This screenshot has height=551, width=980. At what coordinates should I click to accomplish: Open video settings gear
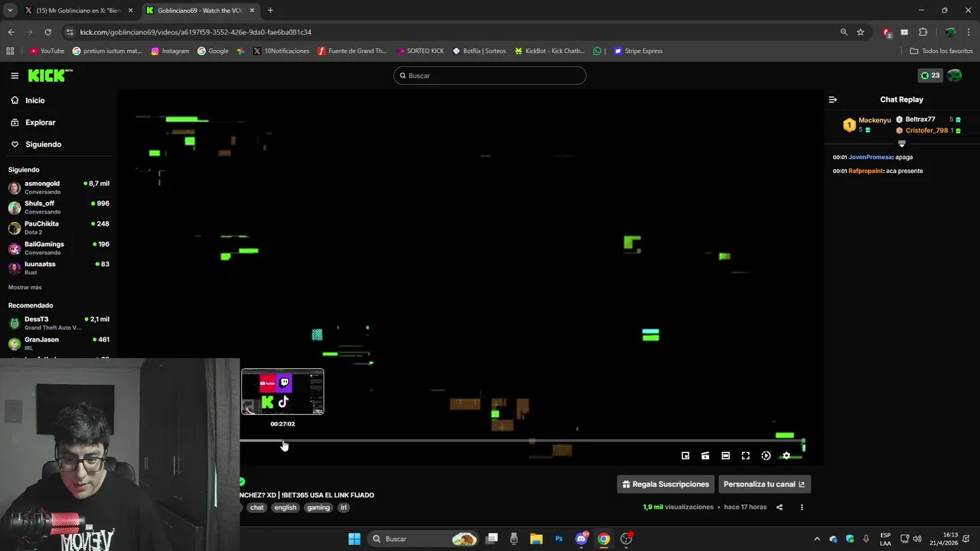[786, 455]
